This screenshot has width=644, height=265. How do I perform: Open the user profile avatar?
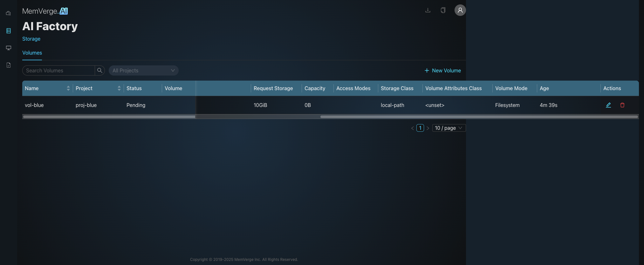(460, 10)
